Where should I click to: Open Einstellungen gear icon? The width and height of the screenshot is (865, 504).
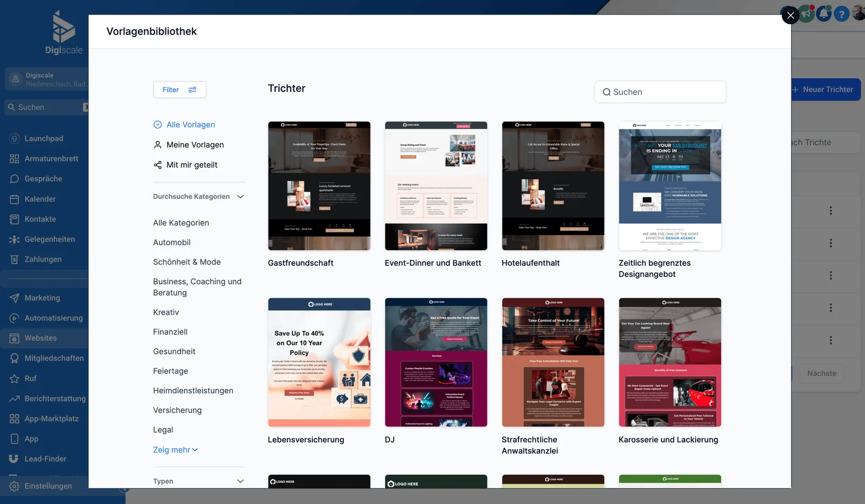click(15, 486)
